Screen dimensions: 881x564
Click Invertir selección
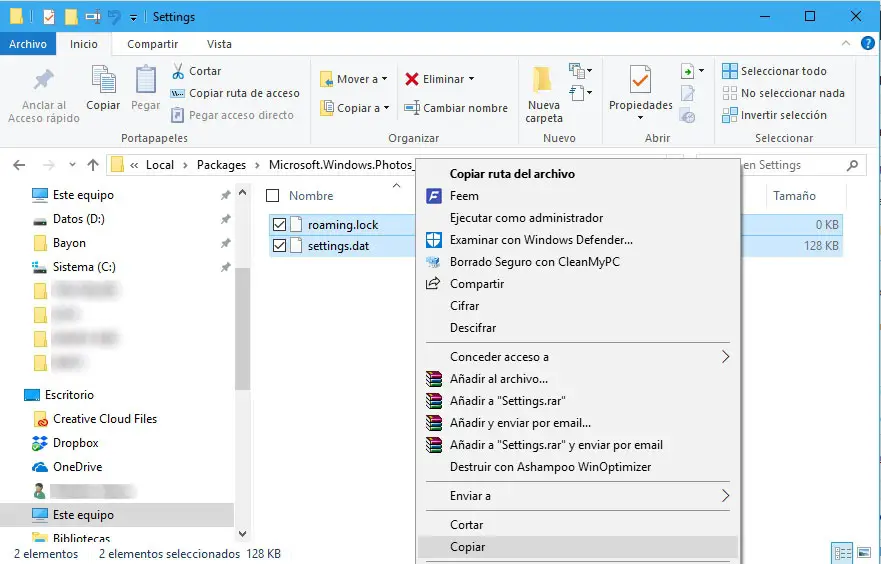[774, 115]
